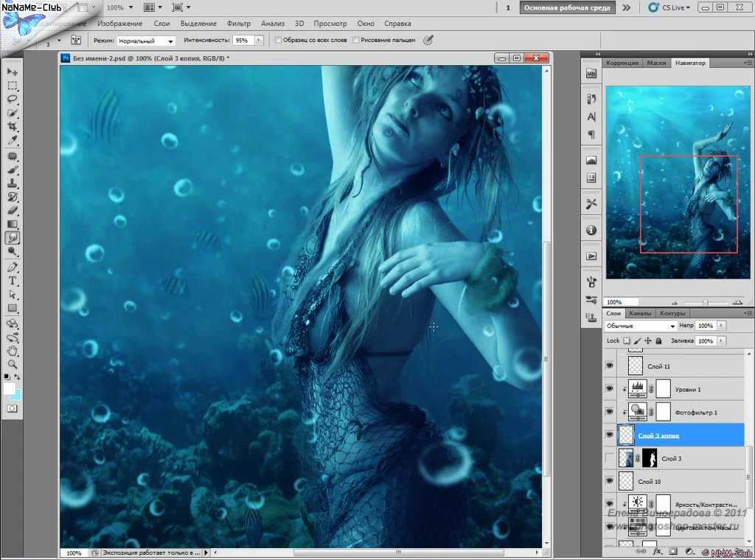The width and height of the screenshot is (755, 560).
Task: Select the Clone Stamp tool
Action: [12, 183]
